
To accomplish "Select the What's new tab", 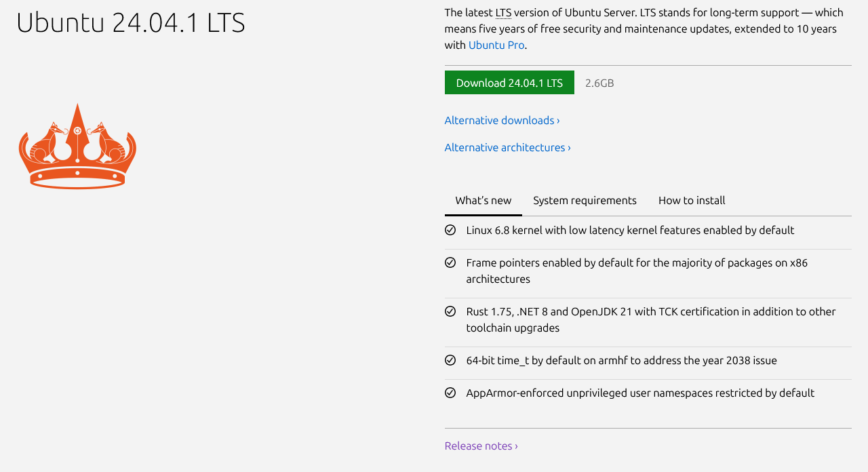I will tap(484, 201).
